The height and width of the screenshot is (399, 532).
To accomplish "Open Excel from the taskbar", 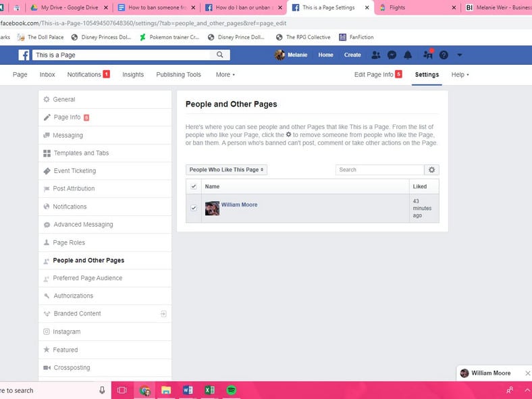I will click(x=209, y=390).
